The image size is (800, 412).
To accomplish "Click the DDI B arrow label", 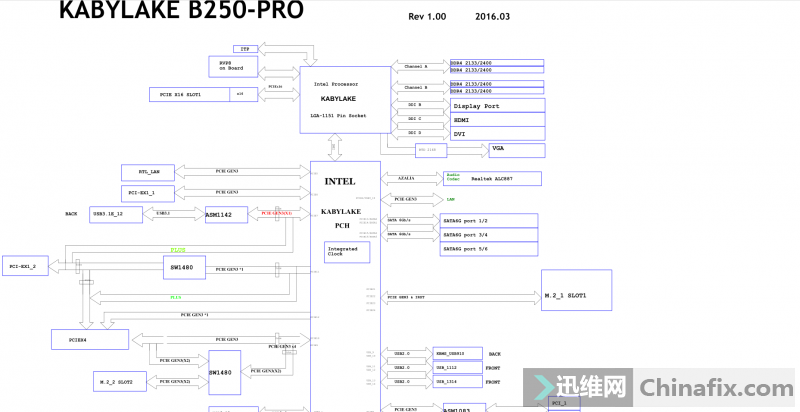I will [x=414, y=105].
